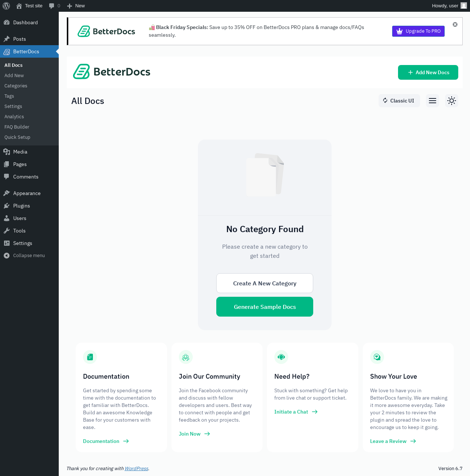Viewport: 470px width, 476px height.
Task: Open Howdy, user account menu
Action: pos(449,6)
